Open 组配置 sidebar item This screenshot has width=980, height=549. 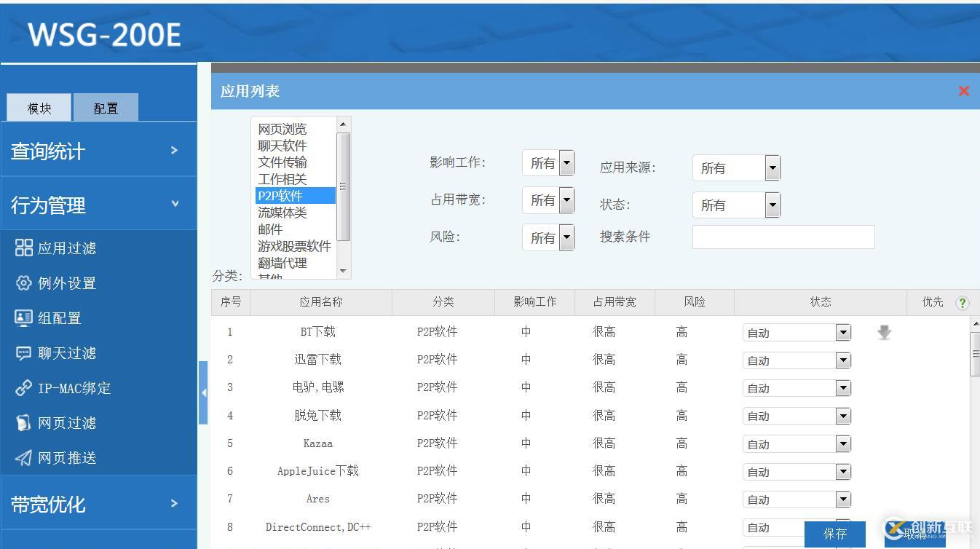click(48, 318)
